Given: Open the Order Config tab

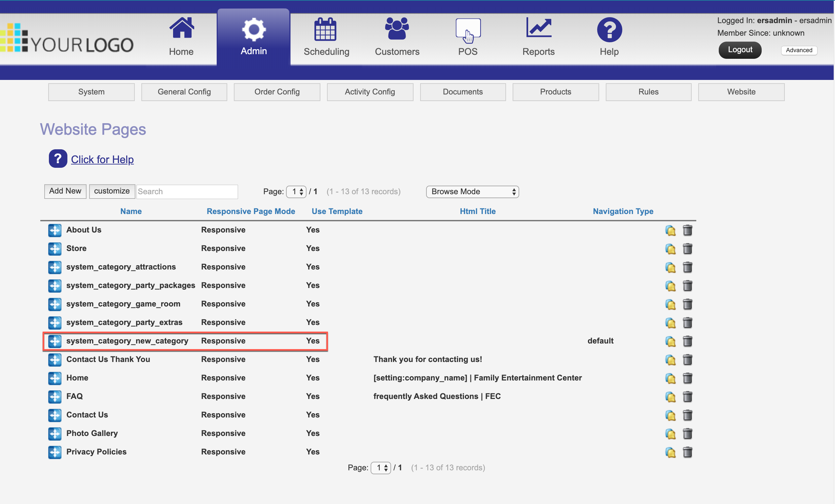Looking at the screenshot, I should 277,92.
